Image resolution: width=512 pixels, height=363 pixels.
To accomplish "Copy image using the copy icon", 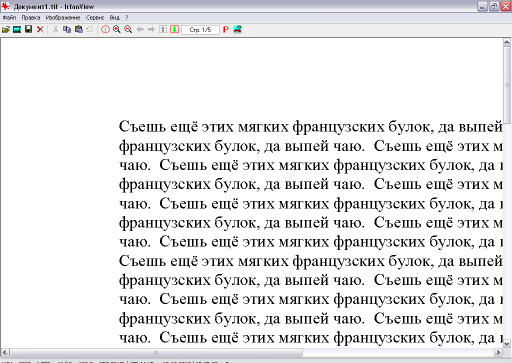I will [67, 30].
